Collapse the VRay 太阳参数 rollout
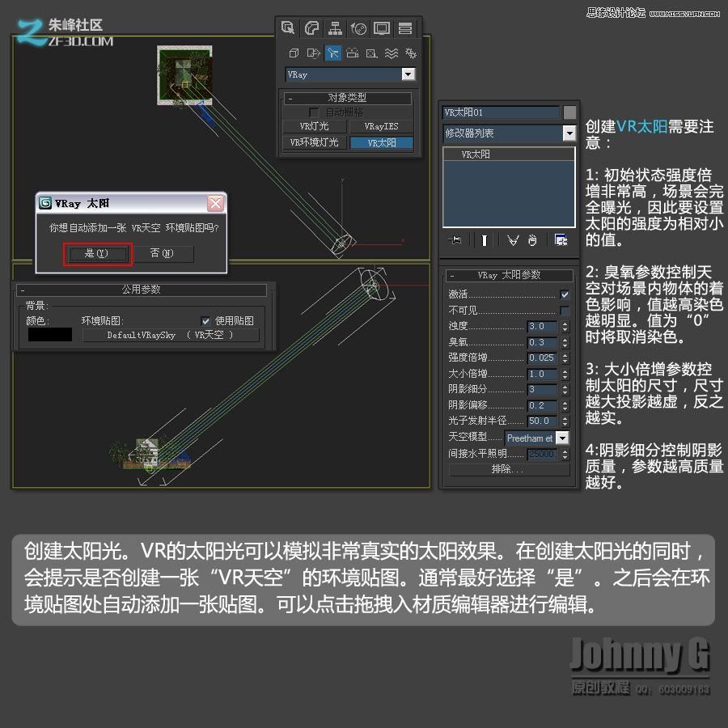Viewport: 728px width, 728px height. point(509,275)
